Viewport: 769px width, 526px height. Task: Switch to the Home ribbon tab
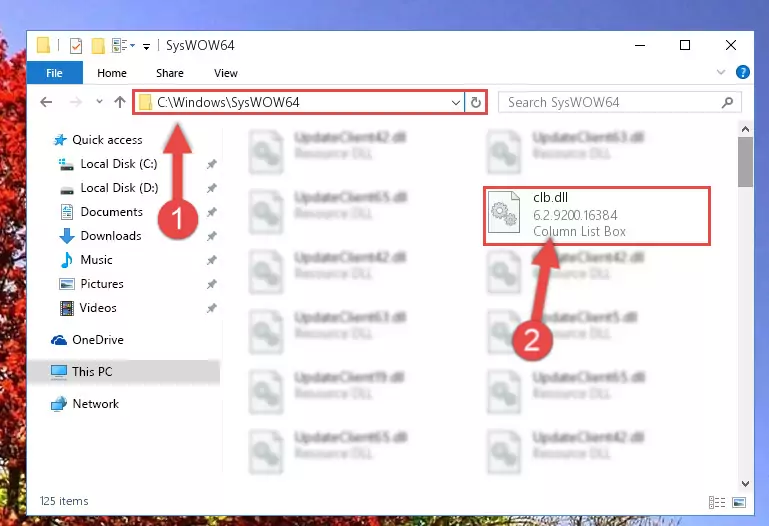pyautogui.click(x=112, y=73)
